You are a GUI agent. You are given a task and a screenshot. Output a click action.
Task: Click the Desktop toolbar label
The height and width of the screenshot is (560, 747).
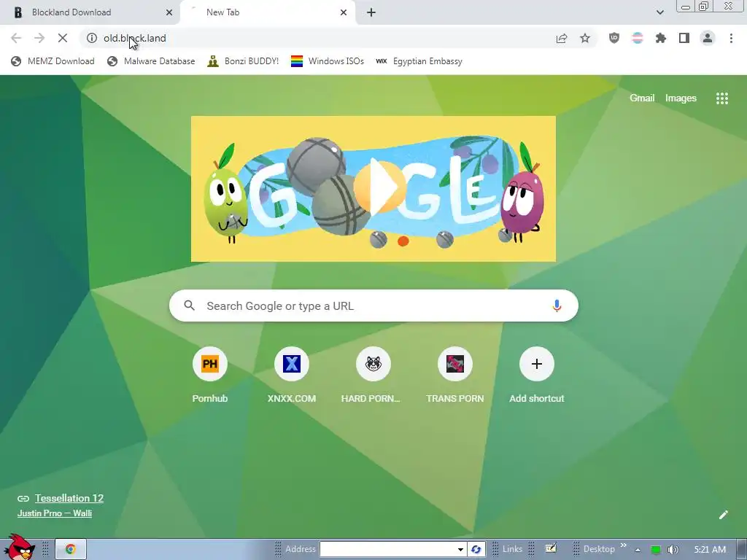(599, 549)
